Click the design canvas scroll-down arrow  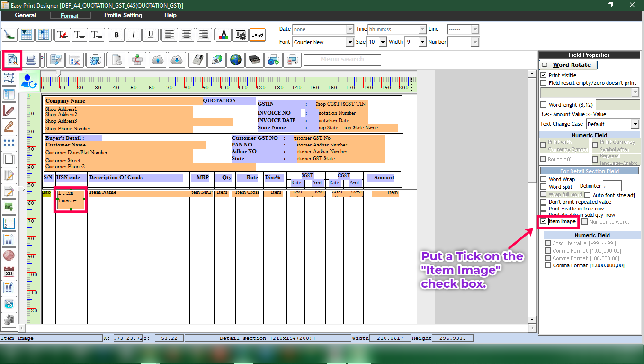click(x=532, y=320)
